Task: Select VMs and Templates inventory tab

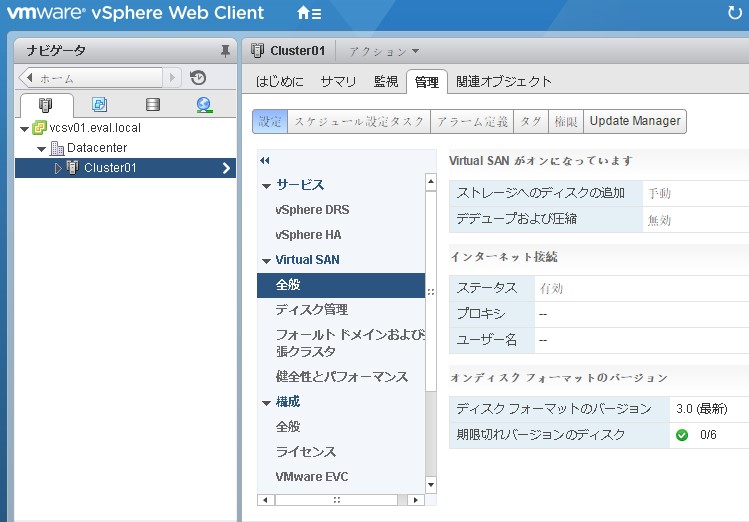Action: (x=99, y=104)
